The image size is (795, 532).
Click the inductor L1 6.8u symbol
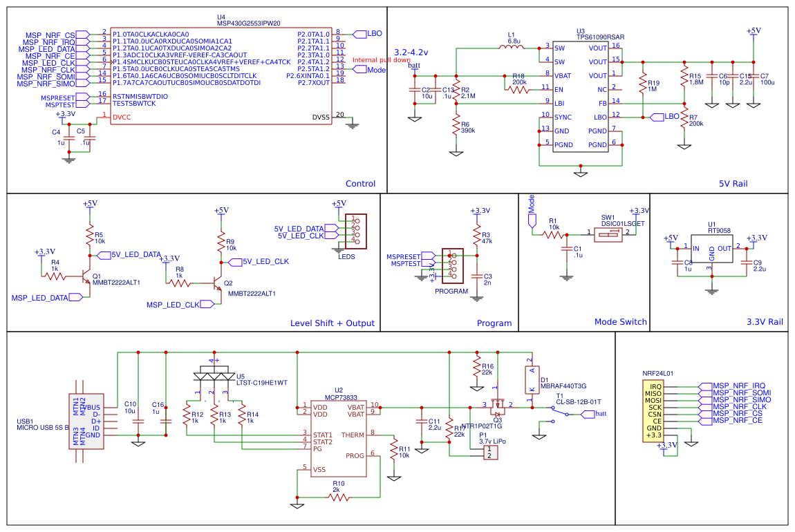tap(509, 47)
